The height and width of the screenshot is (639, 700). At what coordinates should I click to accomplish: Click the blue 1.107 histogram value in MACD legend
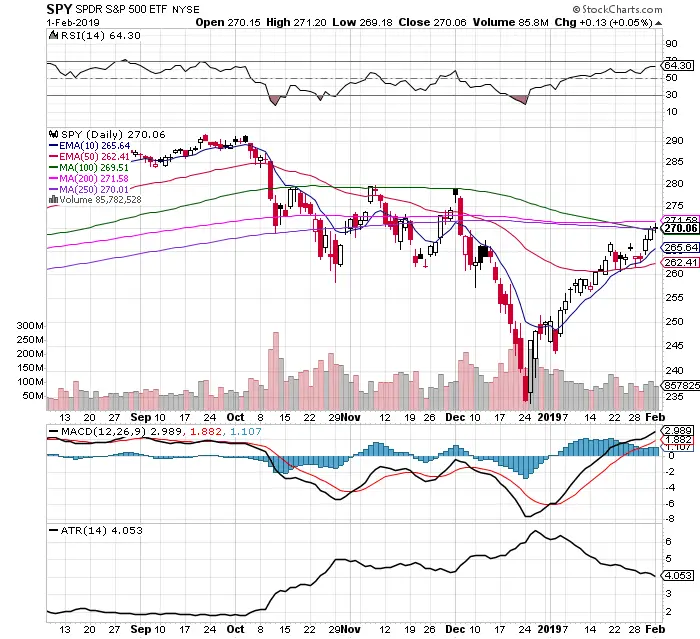click(246, 431)
